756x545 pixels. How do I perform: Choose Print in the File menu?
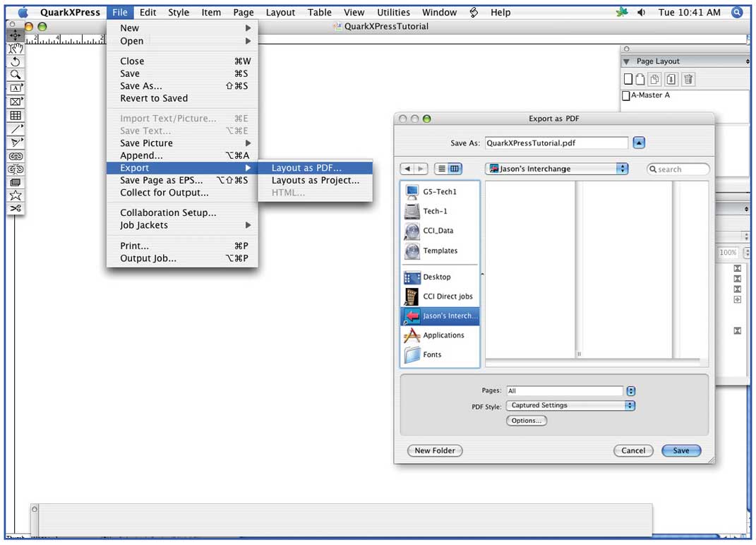(x=182, y=246)
